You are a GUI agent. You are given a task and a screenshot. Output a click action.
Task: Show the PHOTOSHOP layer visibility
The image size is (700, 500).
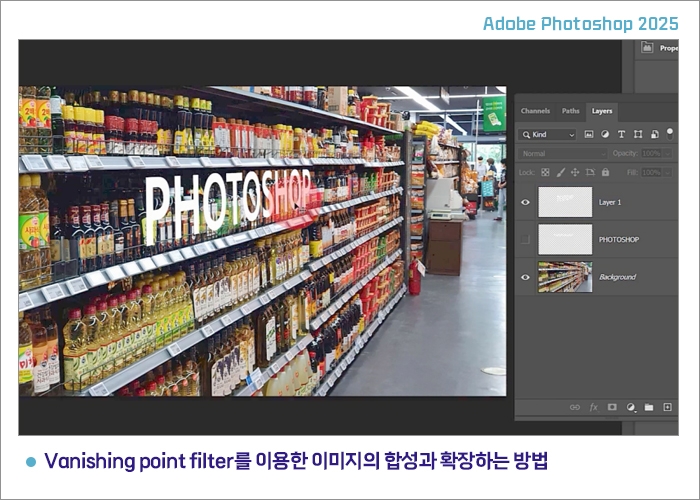pyautogui.click(x=525, y=240)
